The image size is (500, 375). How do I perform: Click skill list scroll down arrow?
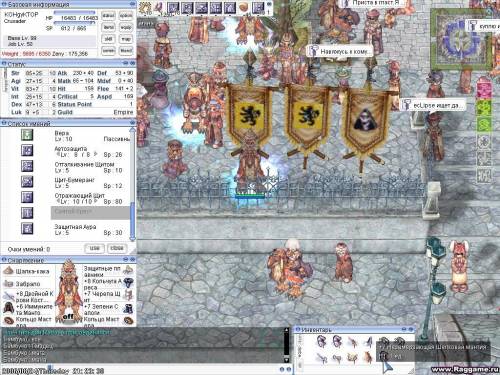click(132, 238)
